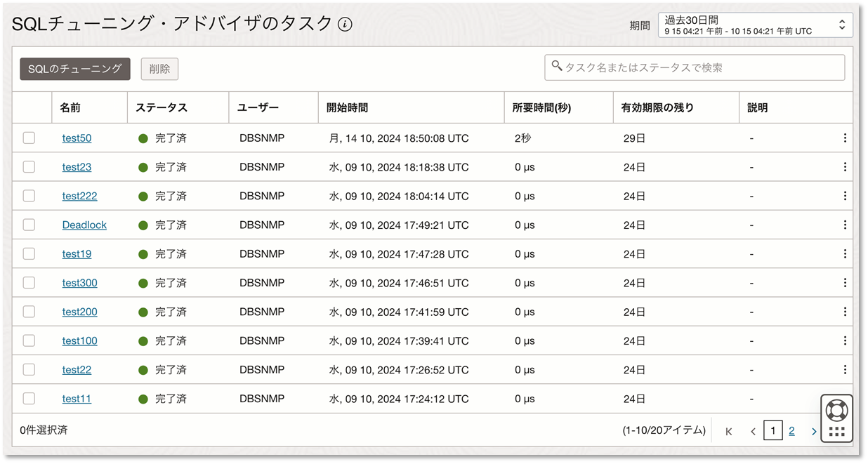Click the magnifier icon in the search box
This screenshot has height=464, width=868.
point(557,67)
